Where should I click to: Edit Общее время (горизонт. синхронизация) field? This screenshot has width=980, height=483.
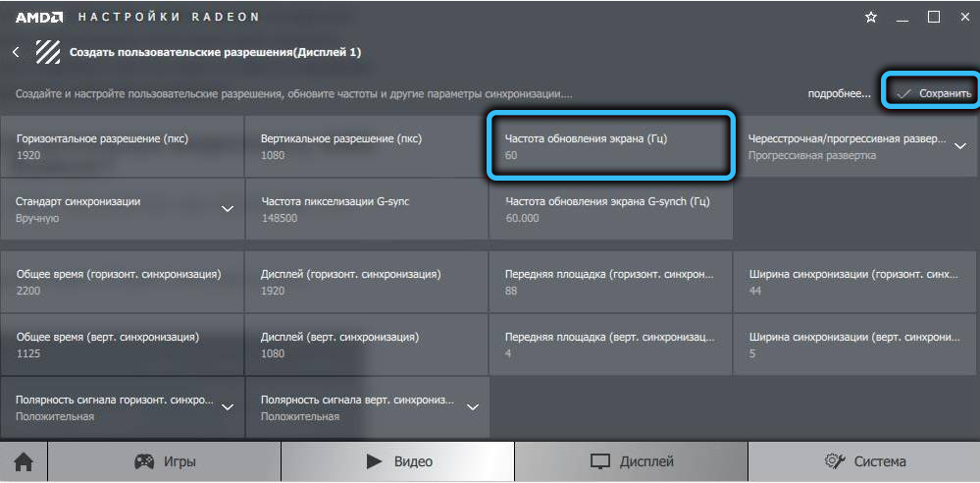[122, 282]
